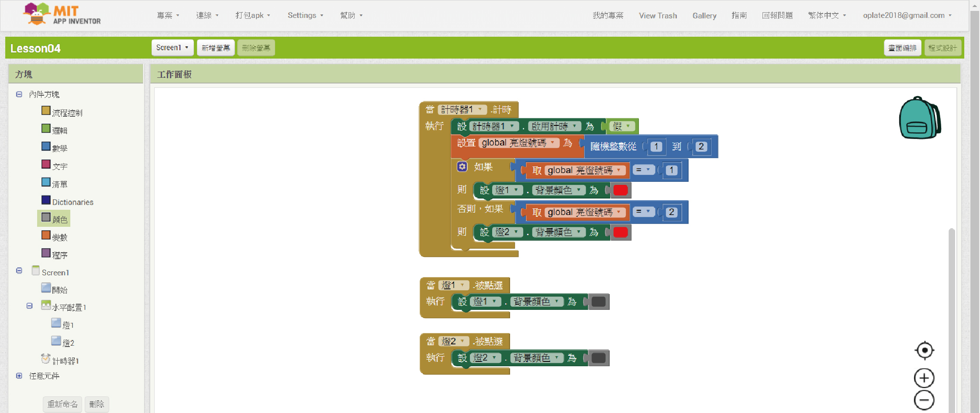Collapse the 水平配置1 tree node
The width and height of the screenshot is (980, 413).
point(30,306)
